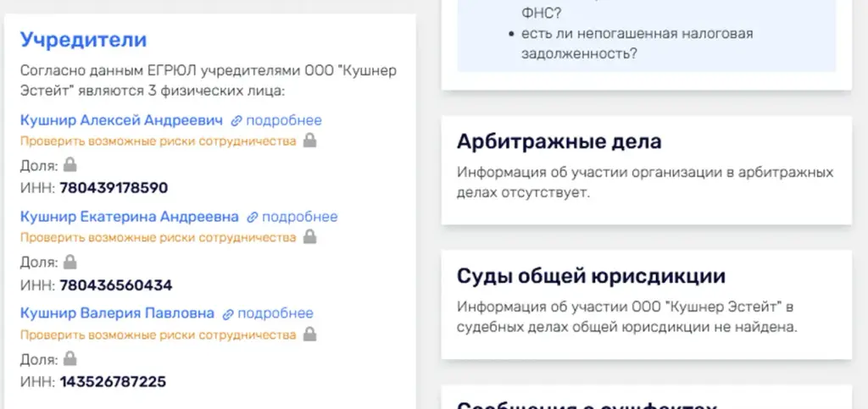
Task: Click the Суды общей юрисдикции heading
Action: [x=591, y=276]
